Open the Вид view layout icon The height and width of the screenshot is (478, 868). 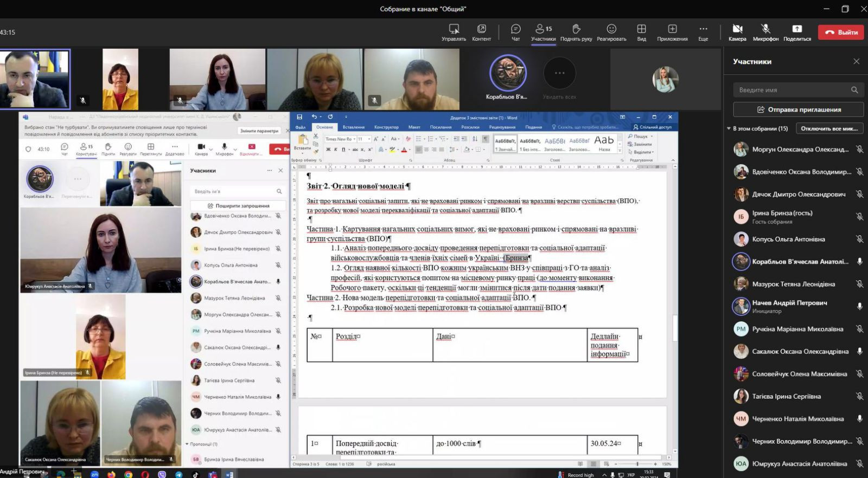641,32
